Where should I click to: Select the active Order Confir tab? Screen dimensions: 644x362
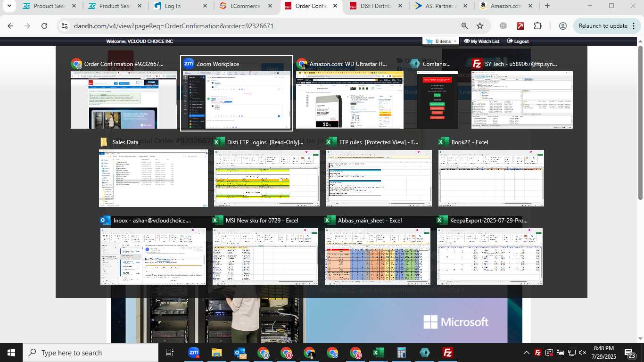click(x=311, y=6)
